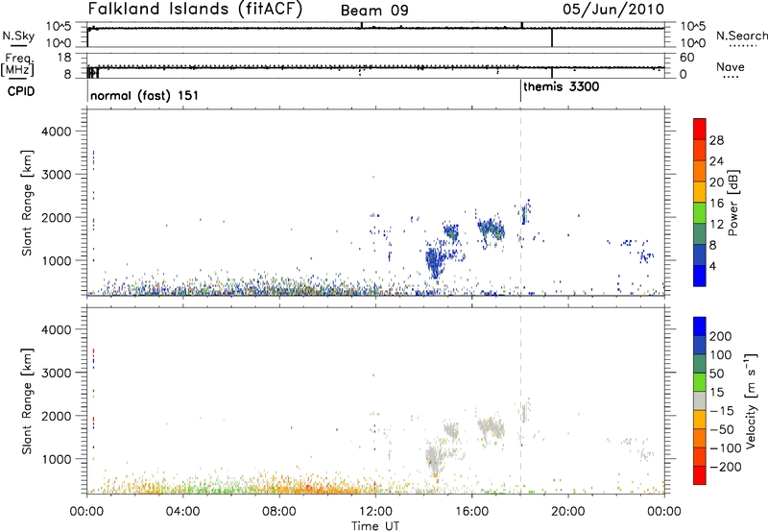Image resolution: width=768 pixels, height=532 pixels.
Task: Click the "Velocity [m s-1]" colorbar title
Action: click(752, 400)
